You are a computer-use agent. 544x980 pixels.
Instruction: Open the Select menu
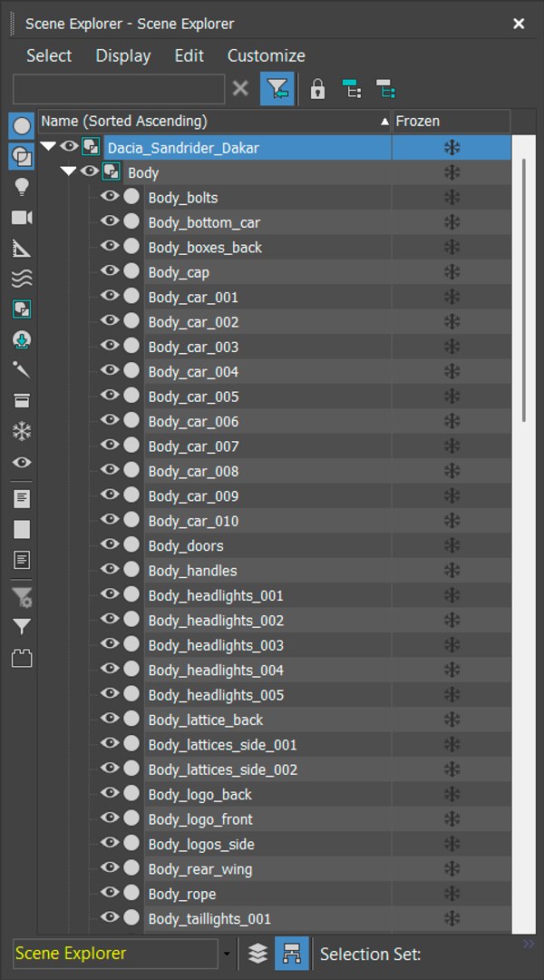click(x=49, y=55)
